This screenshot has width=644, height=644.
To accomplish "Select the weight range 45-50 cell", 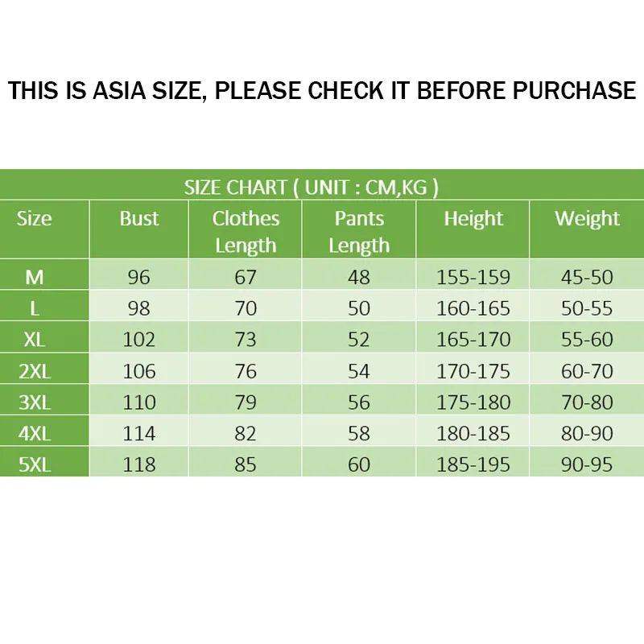I will 588,278.
